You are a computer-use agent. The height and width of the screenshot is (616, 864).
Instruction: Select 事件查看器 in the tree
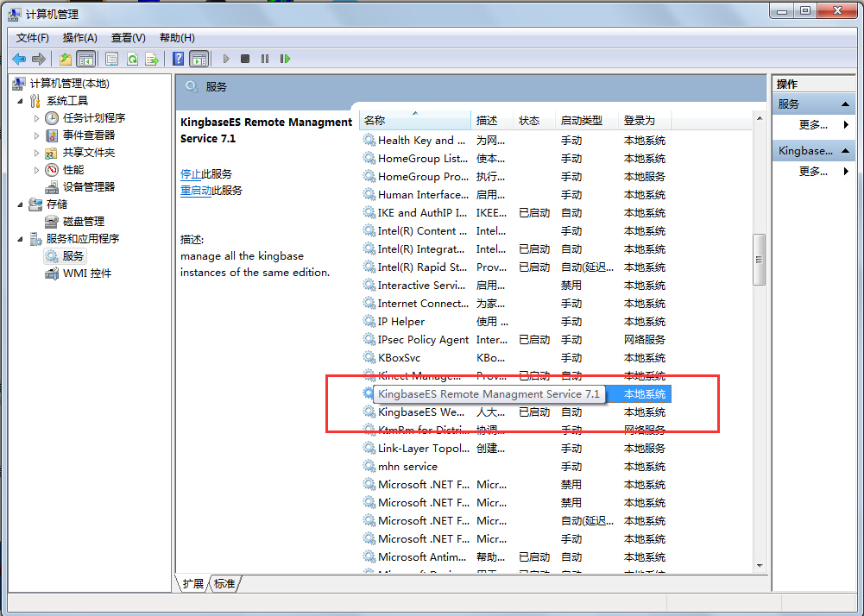click(x=89, y=135)
